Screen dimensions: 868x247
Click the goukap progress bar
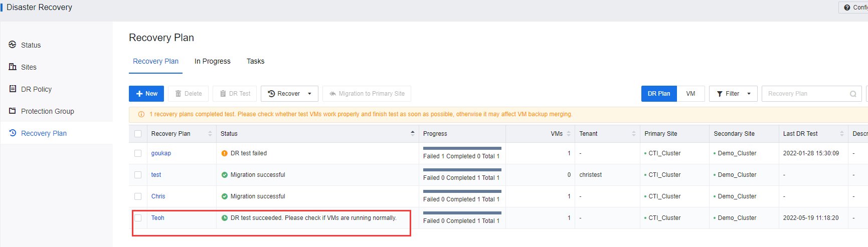462,148
